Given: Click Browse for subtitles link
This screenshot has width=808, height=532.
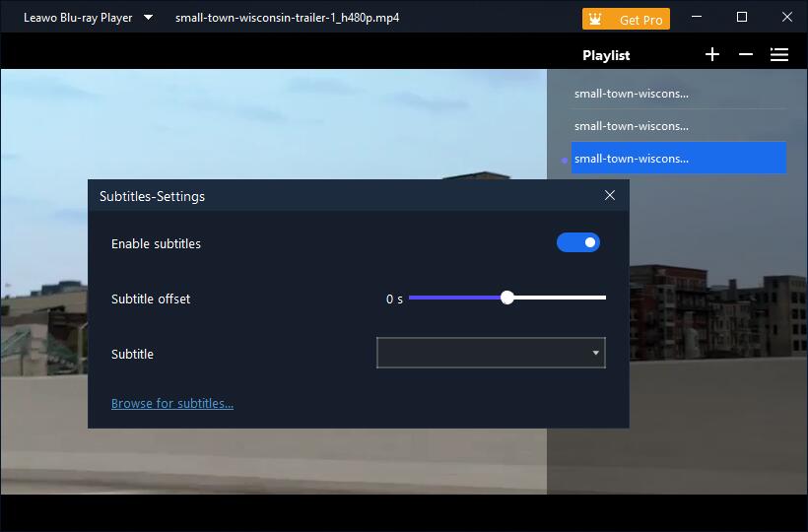Looking at the screenshot, I should [x=172, y=403].
